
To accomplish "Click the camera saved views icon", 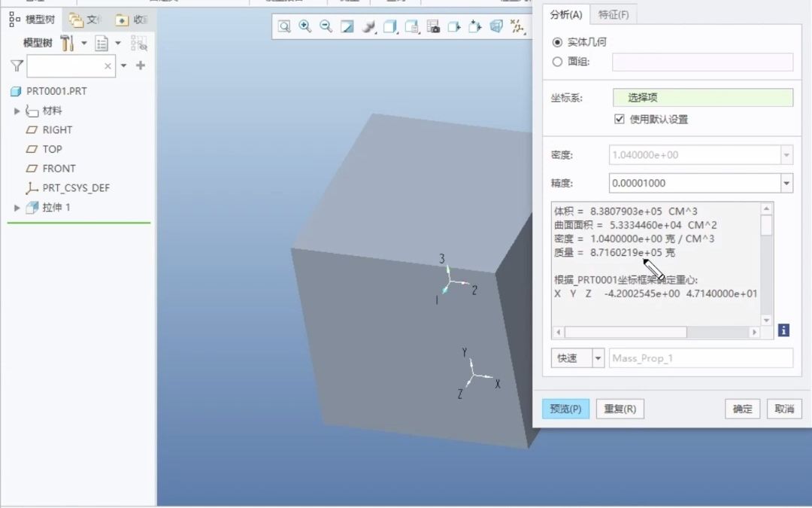I will pyautogui.click(x=433, y=27).
